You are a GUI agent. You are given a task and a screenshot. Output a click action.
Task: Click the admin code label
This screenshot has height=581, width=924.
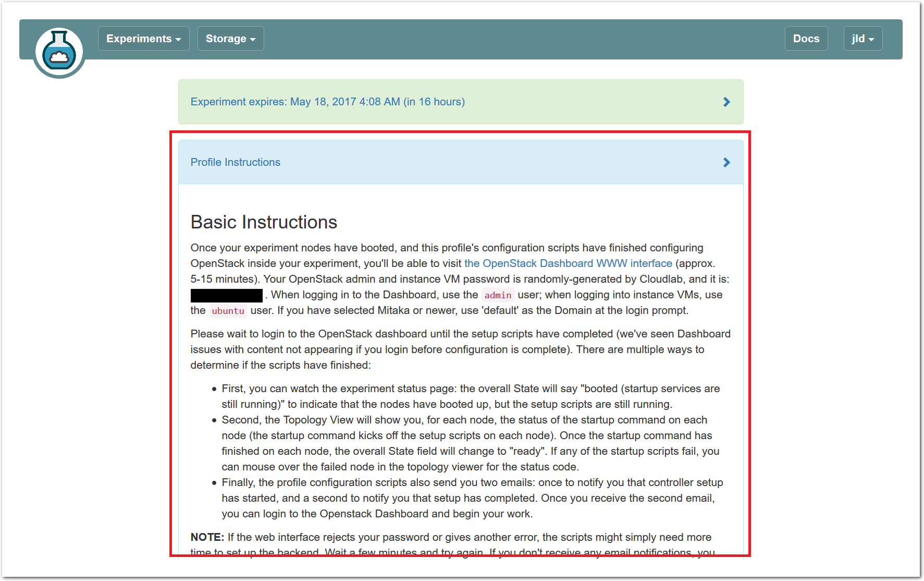click(498, 295)
